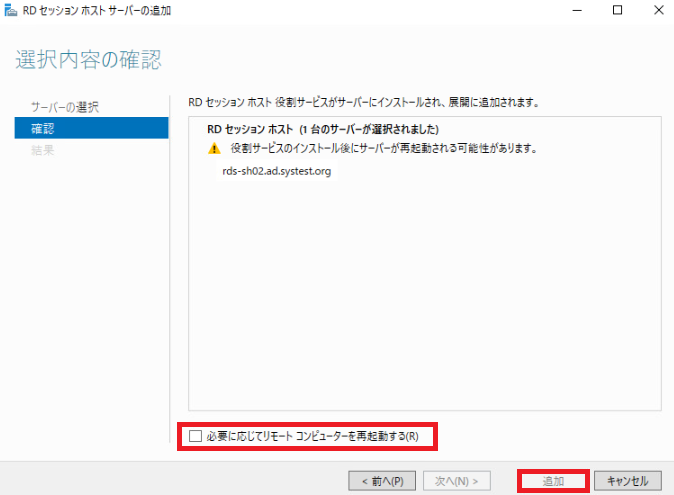Enable the restart remote computer checkbox
Image resolution: width=674 pixels, height=495 pixels.
196,436
